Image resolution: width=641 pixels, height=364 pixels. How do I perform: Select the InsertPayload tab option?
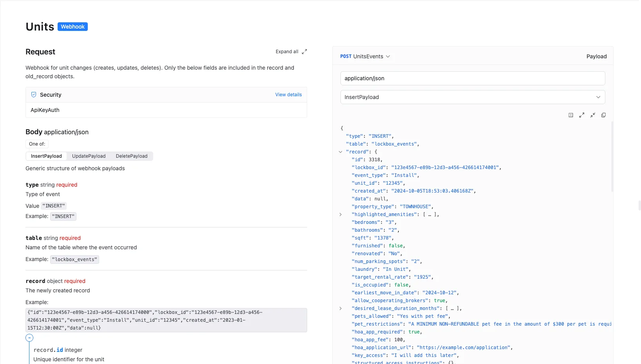(x=46, y=156)
